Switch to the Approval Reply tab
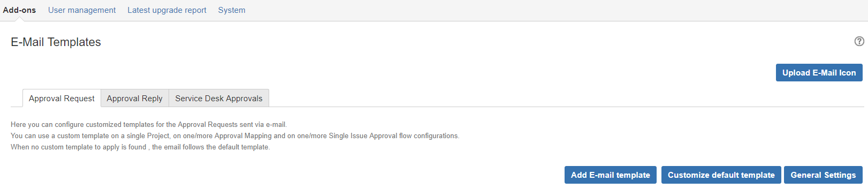The image size is (868, 196). (x=134, y=99)
